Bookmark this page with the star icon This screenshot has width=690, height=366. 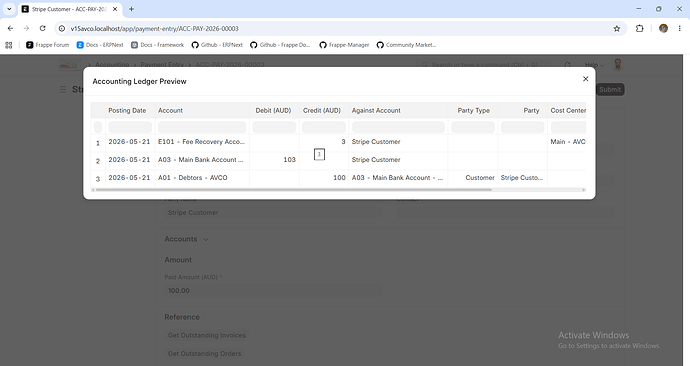point(617,29)
